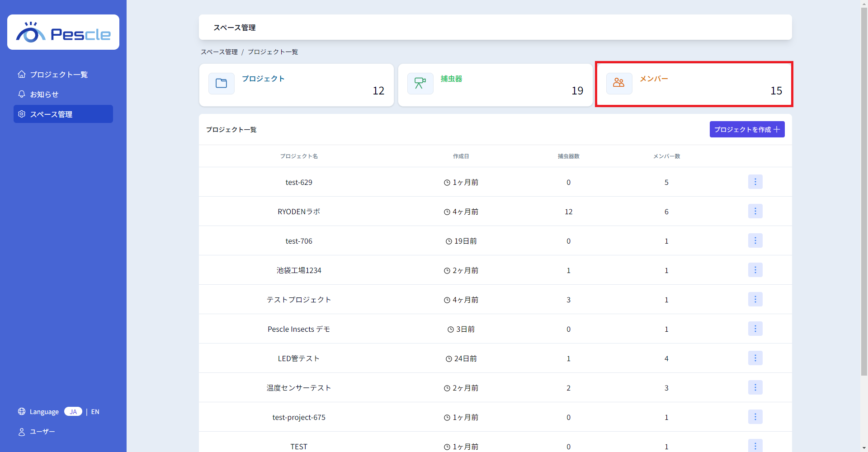Switch language to EN

click(95, 411)
